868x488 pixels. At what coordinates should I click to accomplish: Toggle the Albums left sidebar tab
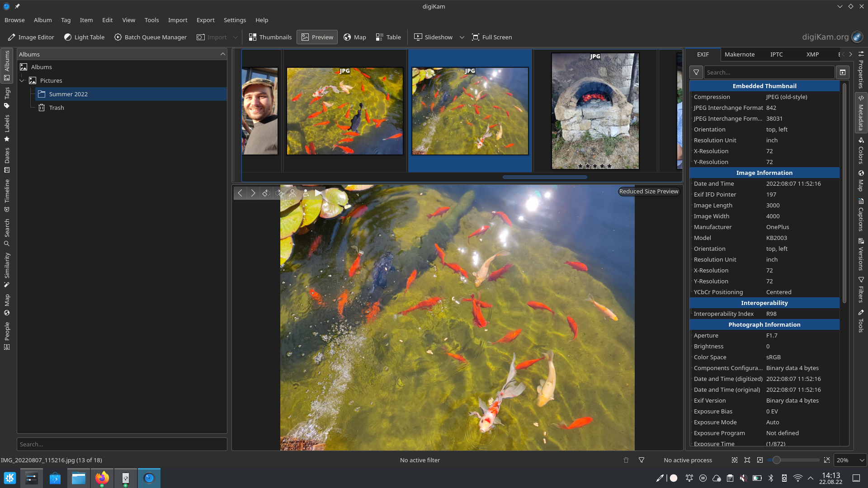pos(7,66)
